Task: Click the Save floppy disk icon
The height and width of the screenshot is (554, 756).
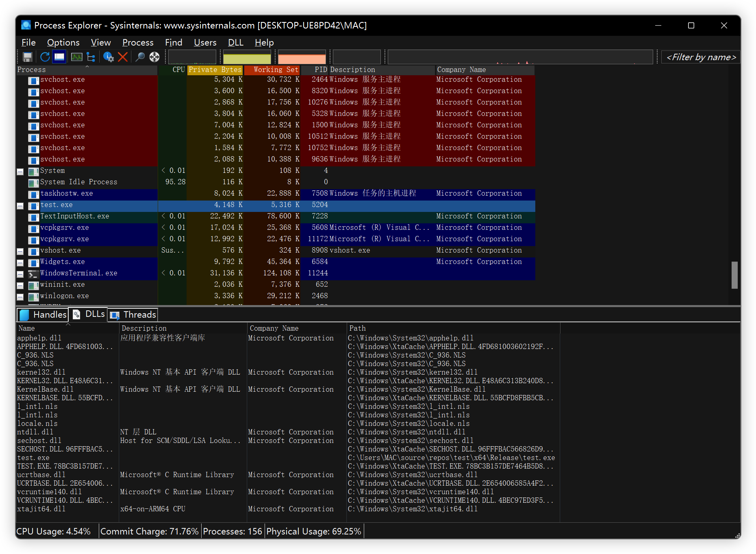Action: [28, 57]
